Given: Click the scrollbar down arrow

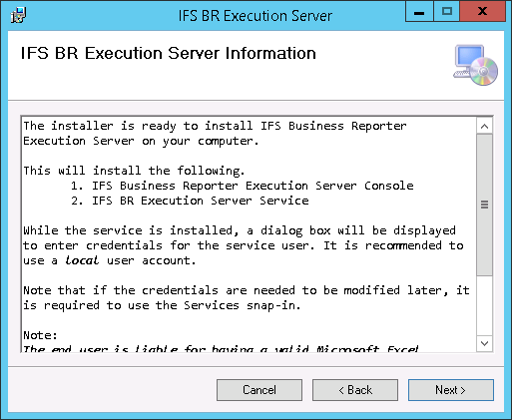Looking at the screenshot, I should pos(484,343).
